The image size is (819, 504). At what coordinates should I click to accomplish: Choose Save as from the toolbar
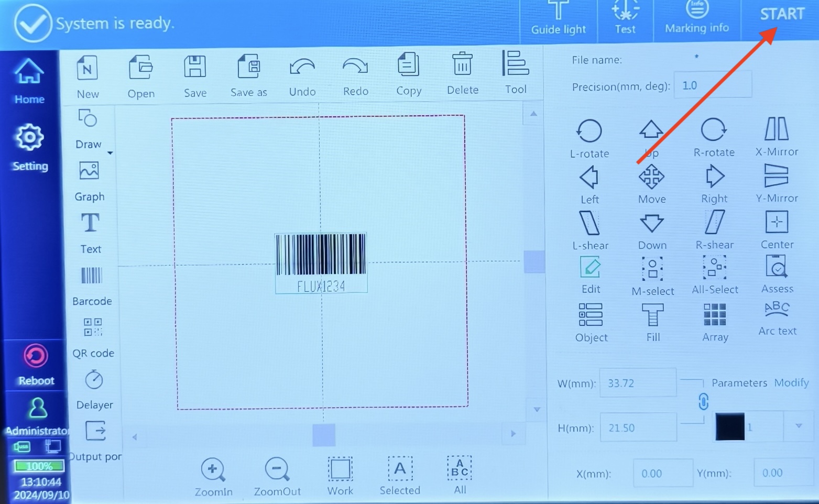point(249,76)
